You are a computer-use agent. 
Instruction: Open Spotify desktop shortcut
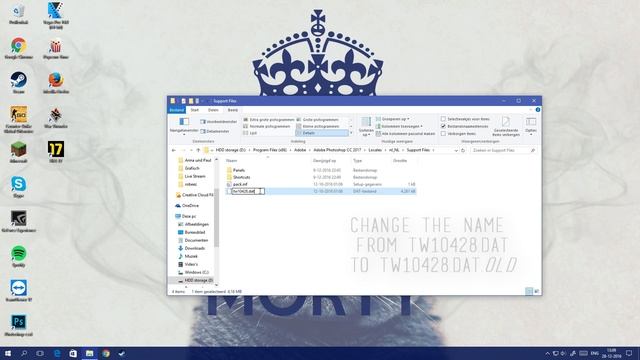[18, 256]
